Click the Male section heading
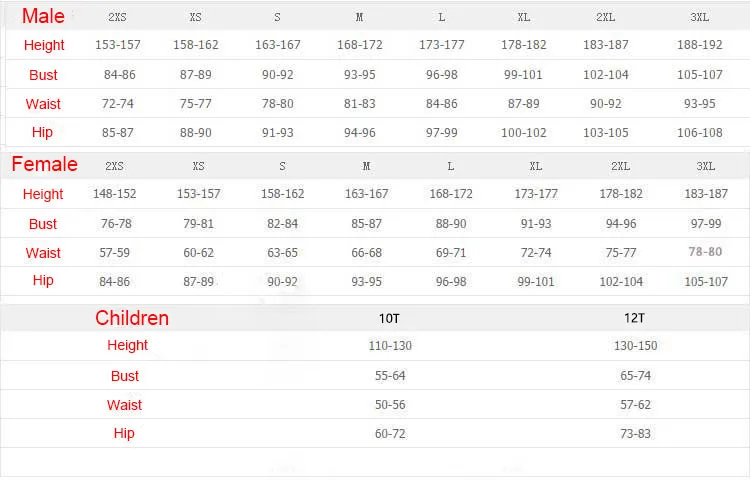The width and height of the screenshot is (750, 480). (x=43, y=16)
